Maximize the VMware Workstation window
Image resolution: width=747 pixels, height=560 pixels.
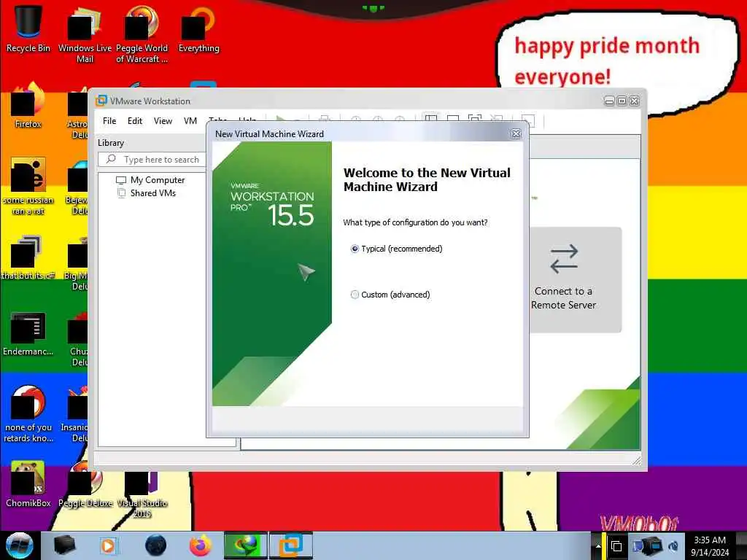[622, 101]
